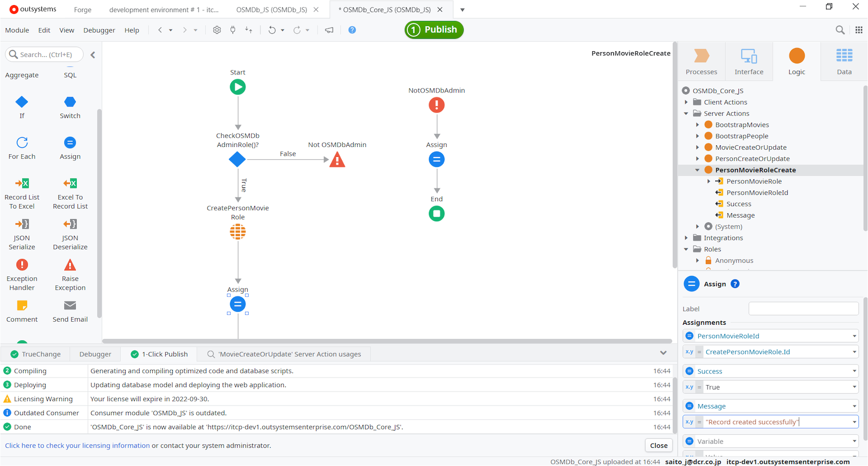Select the Anonymous role
The height and width of the screenshot is (466, 868).
pyautogui.click(x=734, y=260)
